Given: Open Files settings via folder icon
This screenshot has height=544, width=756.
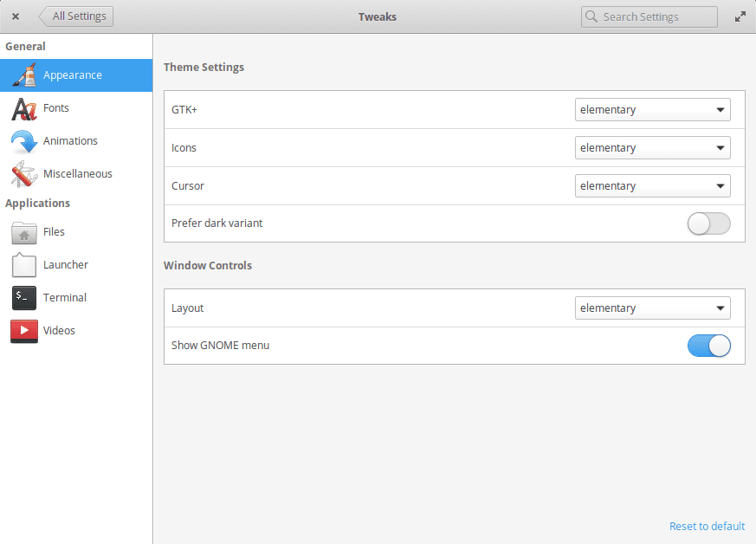Looking at the screenshot, I should coord(23,232).
